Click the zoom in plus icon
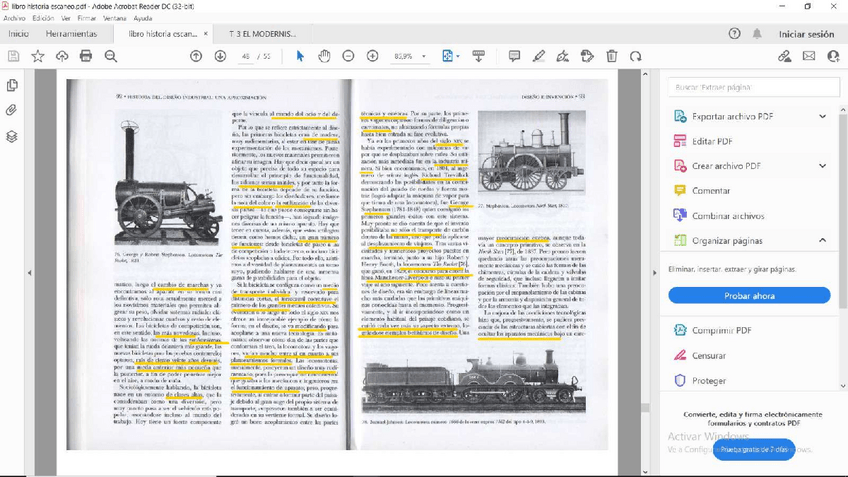Viewport: 848px width, 477px height. click(372, 56)
